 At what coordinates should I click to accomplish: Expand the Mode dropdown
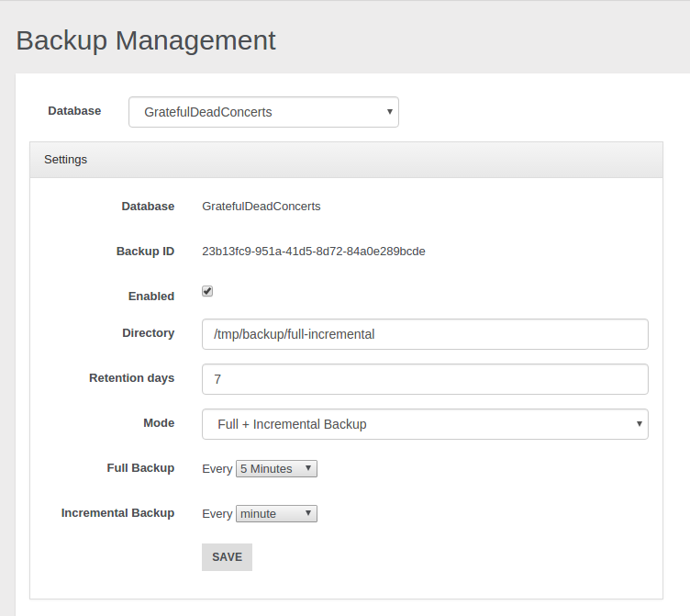(425, 424)
